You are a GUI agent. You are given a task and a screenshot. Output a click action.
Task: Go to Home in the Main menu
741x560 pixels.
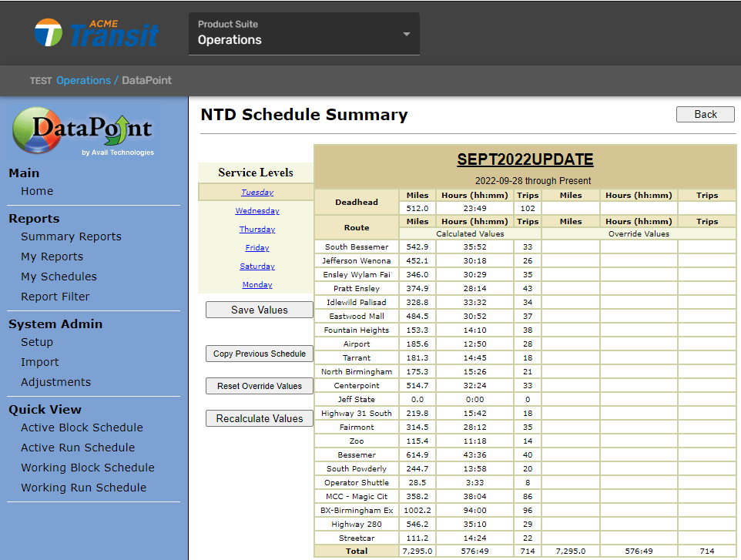tap(37, 191)
